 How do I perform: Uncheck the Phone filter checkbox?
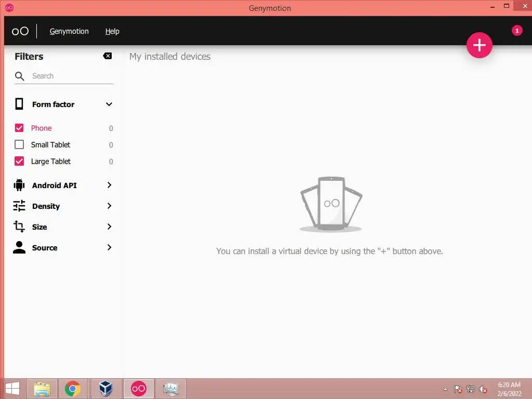tap(19, 128)
